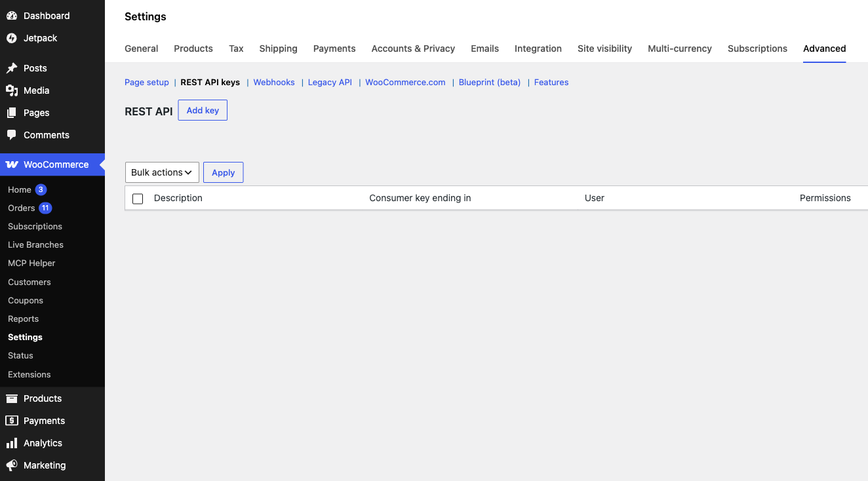Open the Orders submenu item
The width and height of the screenshot is (868, 481).
pyautogui.click(x=21, y=208)
